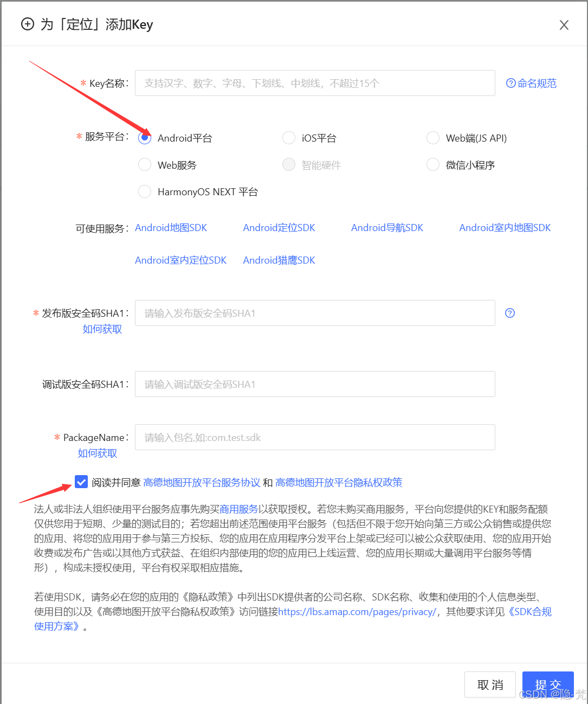588x704 pixels.
Task: Click the Key名称 field label
Action: click(109, 83)
